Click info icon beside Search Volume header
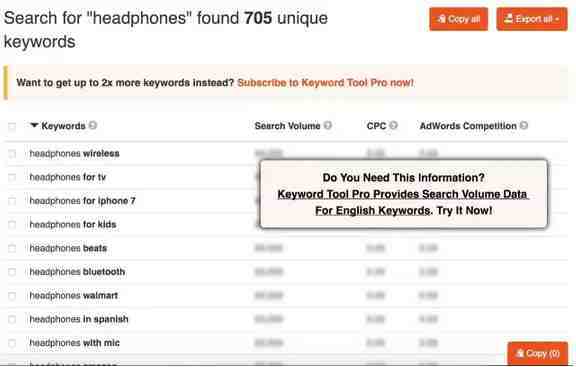The height and width of the screenshot is (367, 576). point(328,125)
